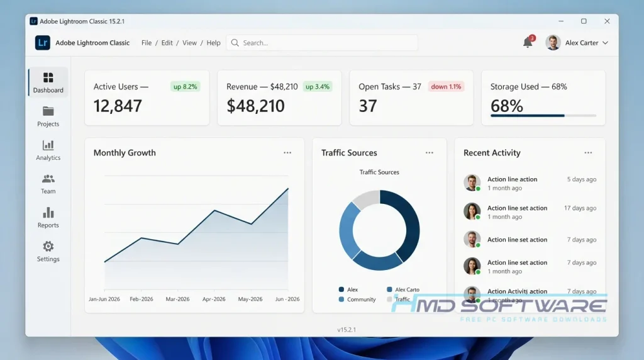Click the Lr app logo in header

point(43,43)
